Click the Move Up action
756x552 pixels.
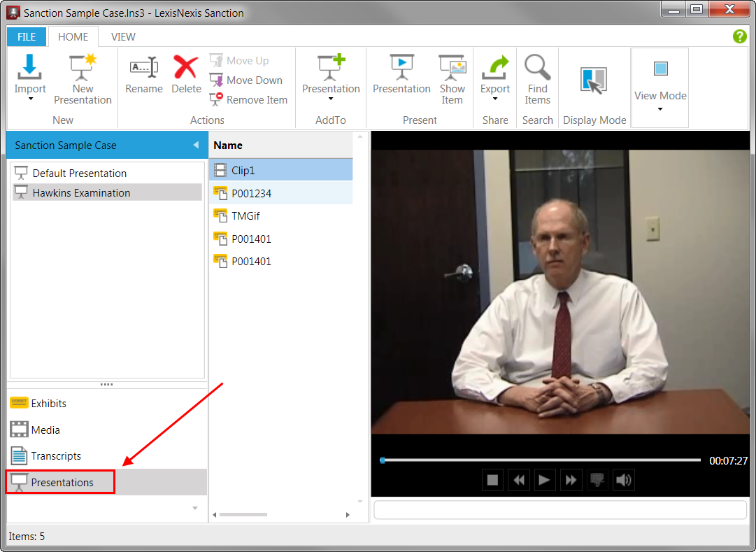pos(240,61)
